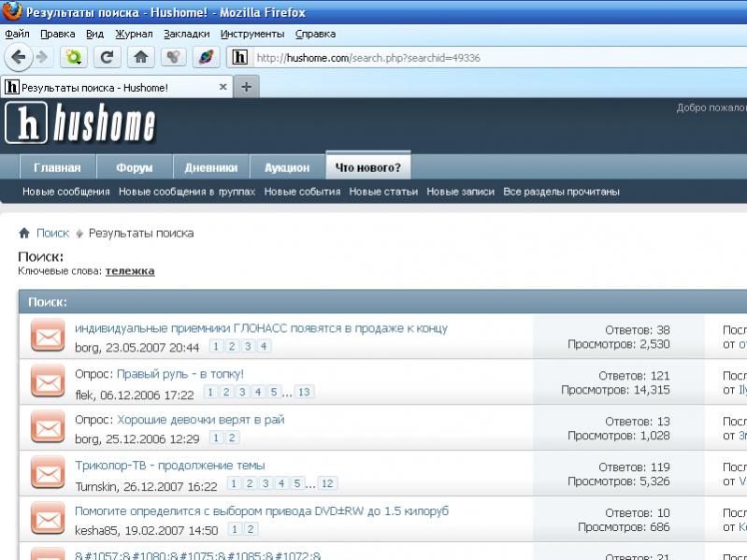Open Новые сообщения link
747x560 pixels.
pos(66,192)
